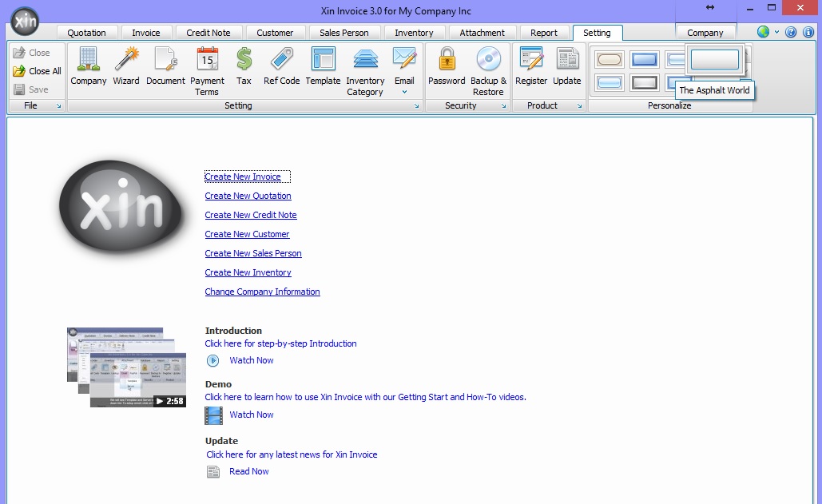Open the Template settings icon

[323, 65]
